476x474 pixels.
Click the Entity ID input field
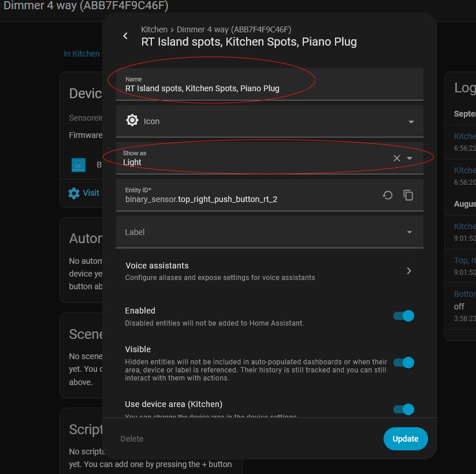pyautogui.click(x=248, y=200)
